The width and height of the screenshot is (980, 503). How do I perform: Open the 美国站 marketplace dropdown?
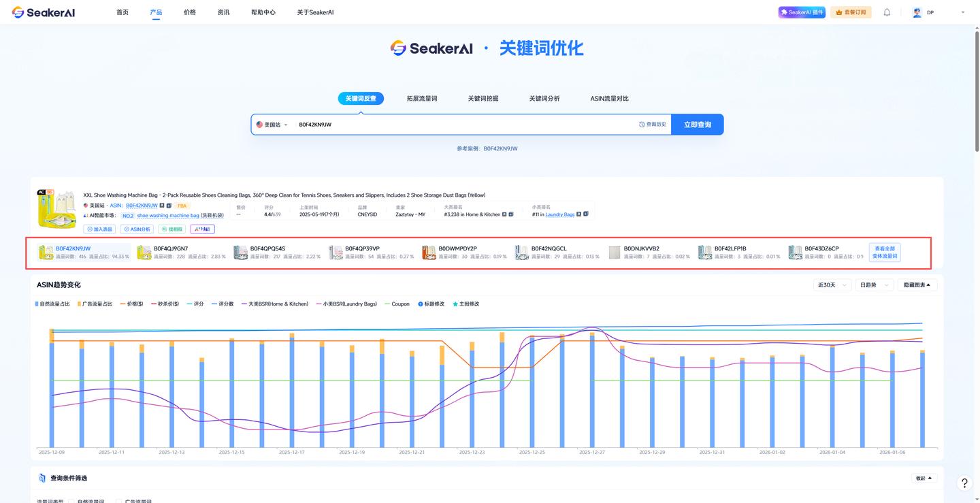pos(272,124)
